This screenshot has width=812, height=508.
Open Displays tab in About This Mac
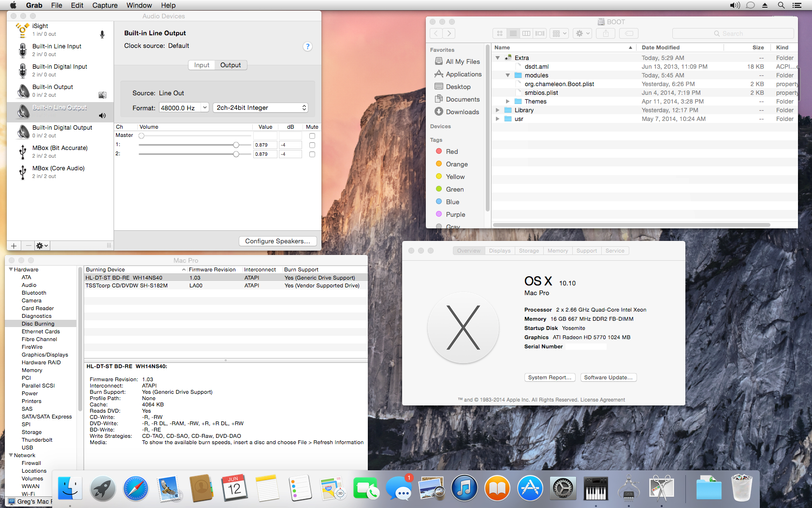pos(499,251)
